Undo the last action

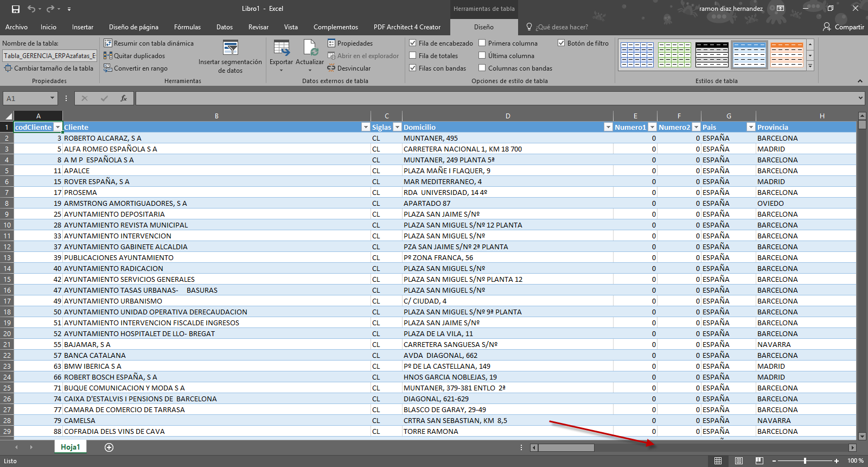(x=31, y=9)
